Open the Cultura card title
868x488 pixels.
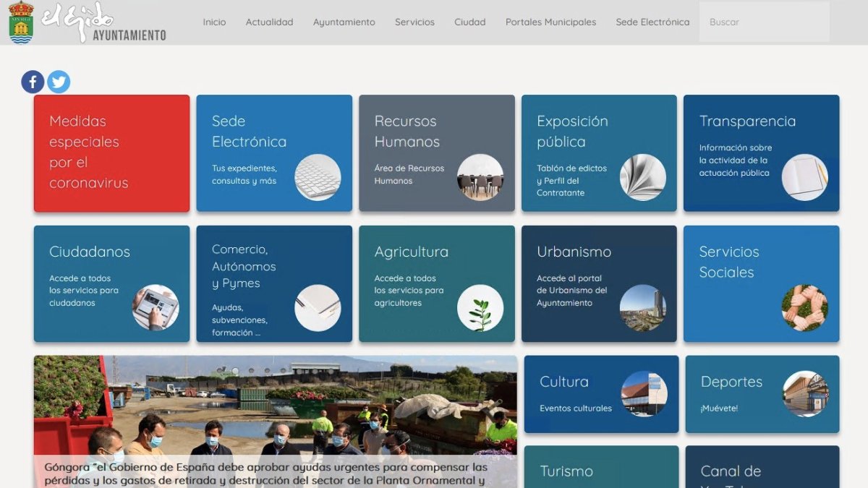click(564, 382)
